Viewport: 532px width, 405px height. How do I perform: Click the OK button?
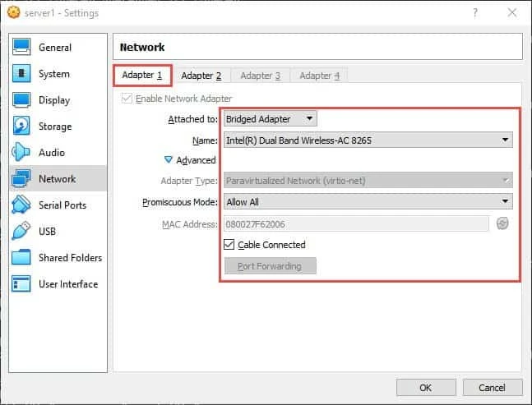click(426, 388)
